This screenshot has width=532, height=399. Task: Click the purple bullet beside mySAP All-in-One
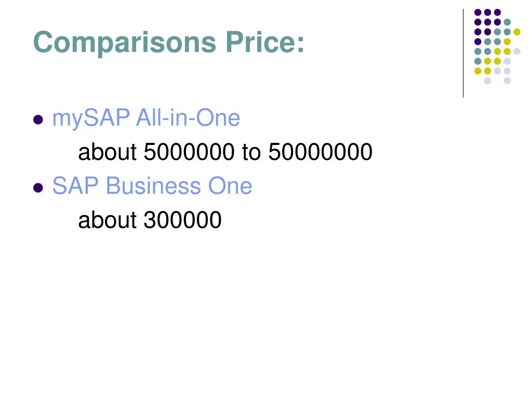pyautogui.click(x=38, y=119)
